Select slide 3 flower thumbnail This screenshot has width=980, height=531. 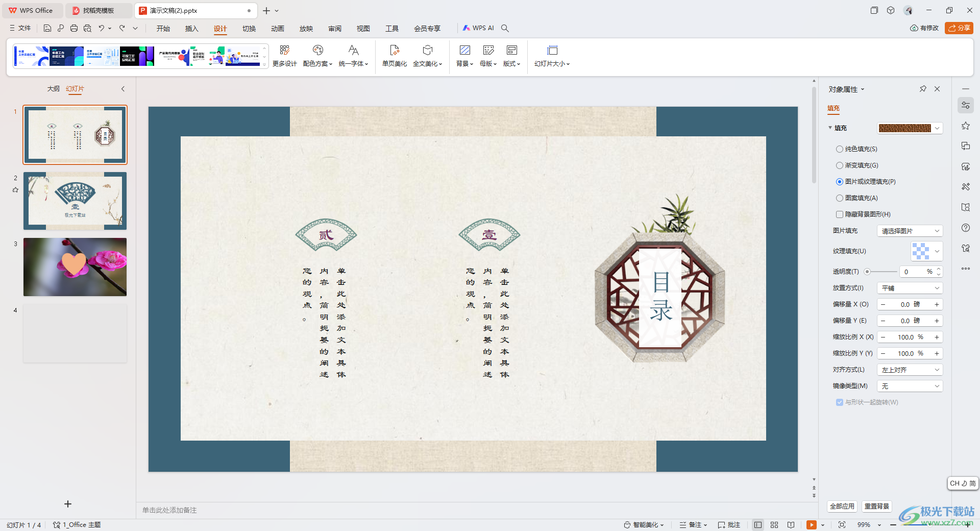[75, 267]
